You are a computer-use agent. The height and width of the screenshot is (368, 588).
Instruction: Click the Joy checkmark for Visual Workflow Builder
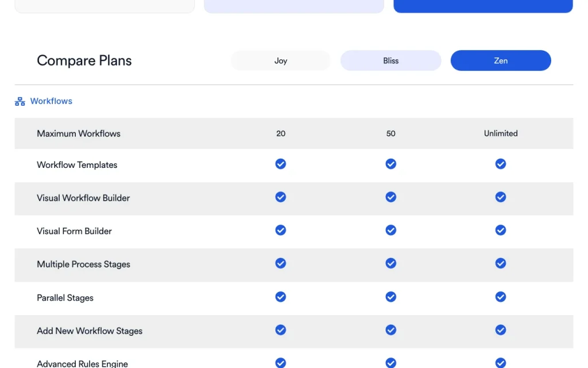pos(280,197)
